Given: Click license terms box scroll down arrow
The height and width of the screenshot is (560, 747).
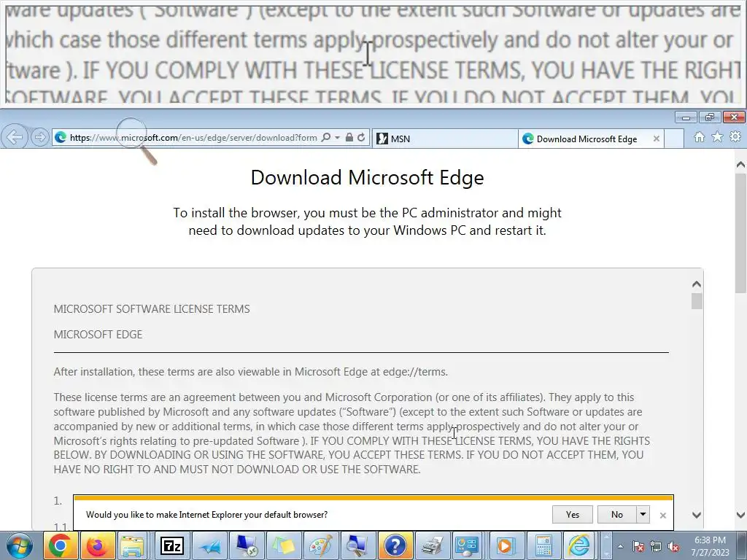Looking at the screenshot, I should click(x=697, y=515).
